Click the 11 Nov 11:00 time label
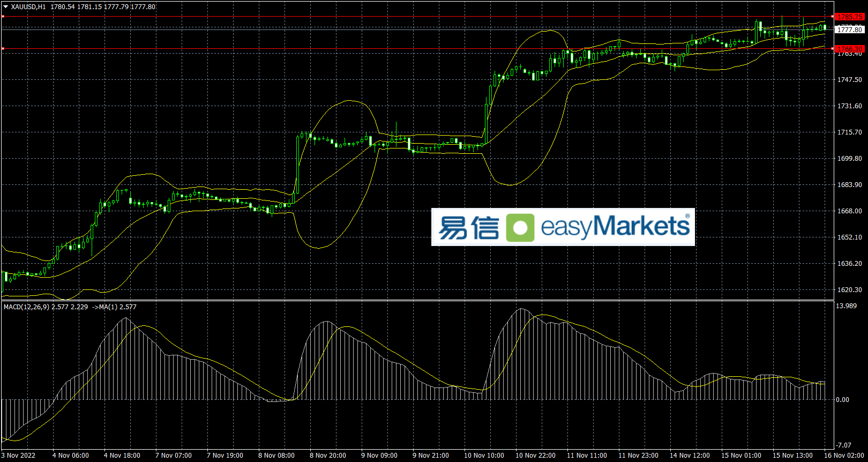This screenshot has width=868, height=462. [x=587, y=456]
